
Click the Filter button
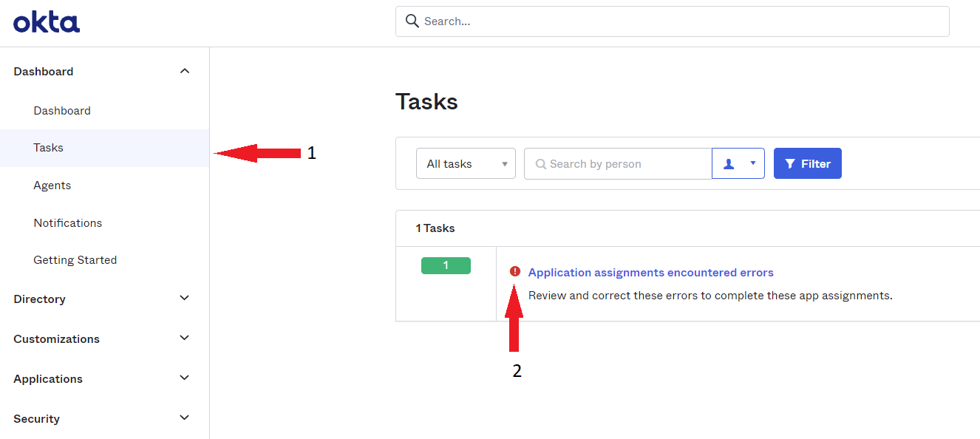[808, 163]
